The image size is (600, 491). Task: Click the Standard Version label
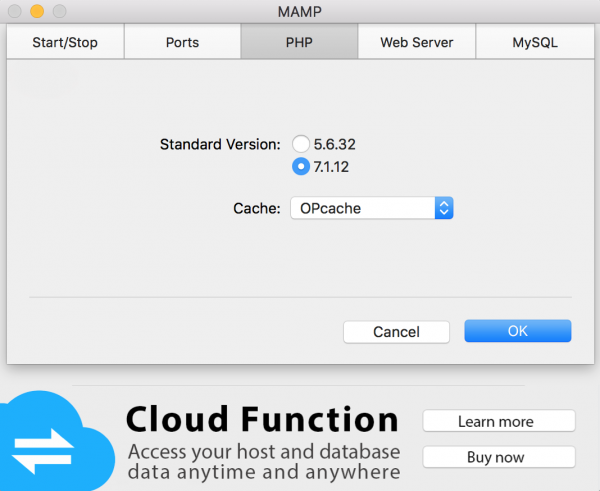[x=220, y=144]
